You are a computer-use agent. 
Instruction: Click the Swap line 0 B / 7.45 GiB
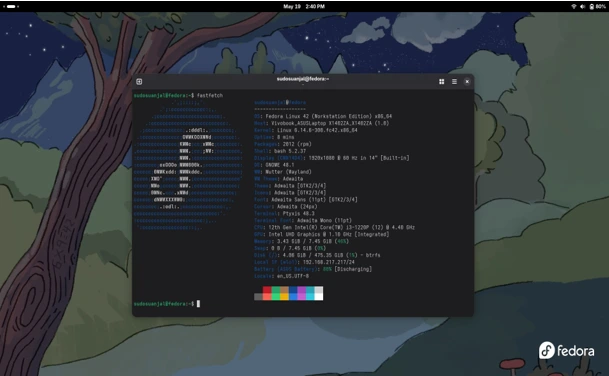290,248
